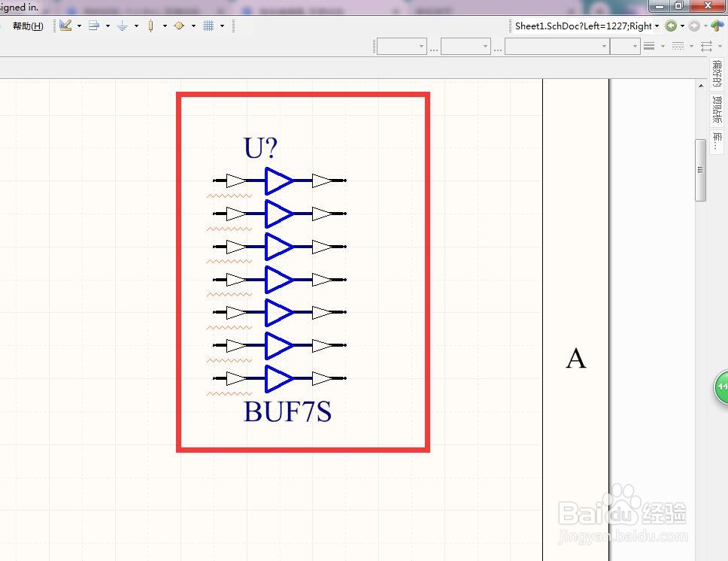This screenshot has width=728, height=561.
Task: Open the 帮助(H) help menu
Action: 28,26
